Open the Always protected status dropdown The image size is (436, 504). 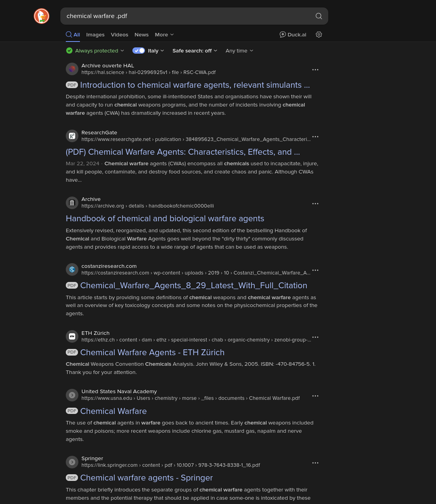pyautogui.click(x=95, y=51)
